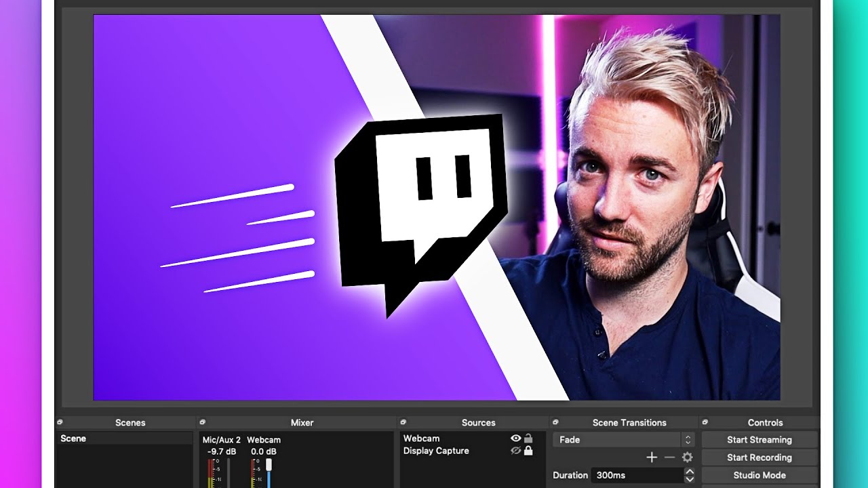868x488 pixels.
Task: Pop out the Controls dock icon
Action: coord(705,422)
